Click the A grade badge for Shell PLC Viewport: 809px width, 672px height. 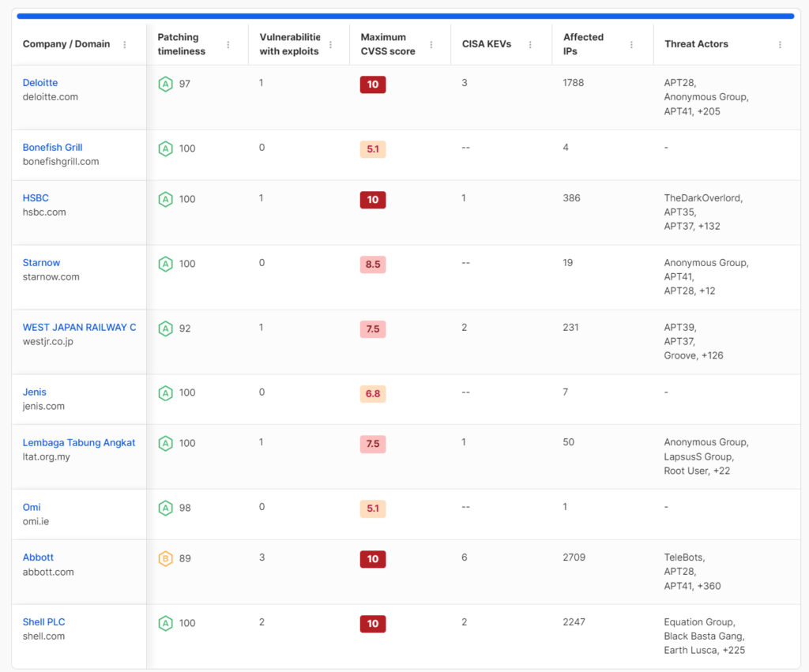tap(165, 623)
